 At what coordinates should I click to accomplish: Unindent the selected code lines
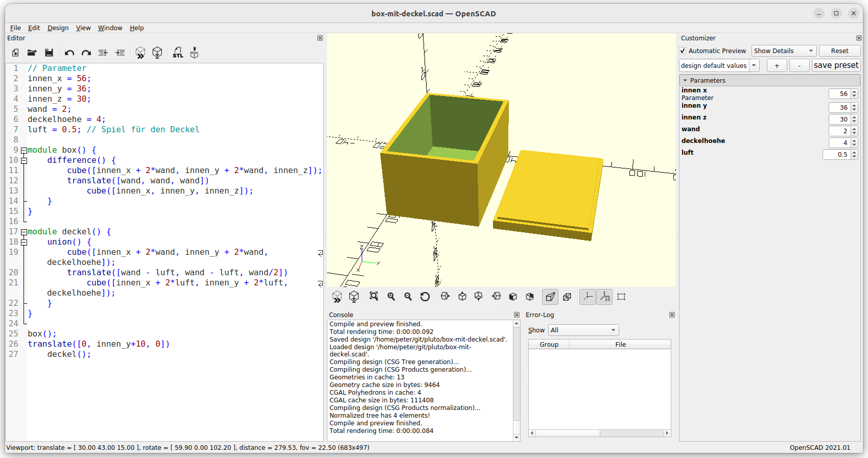[103, 53]
